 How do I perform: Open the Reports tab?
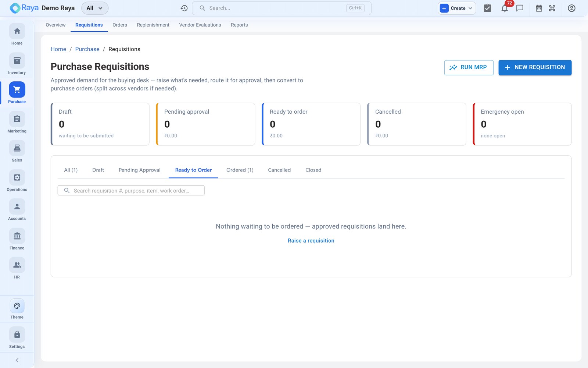(x=239, y=25)
